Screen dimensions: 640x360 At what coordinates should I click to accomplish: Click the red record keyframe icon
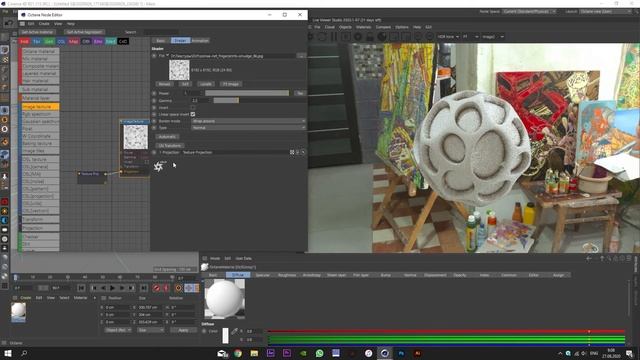[x=156, y=288]
